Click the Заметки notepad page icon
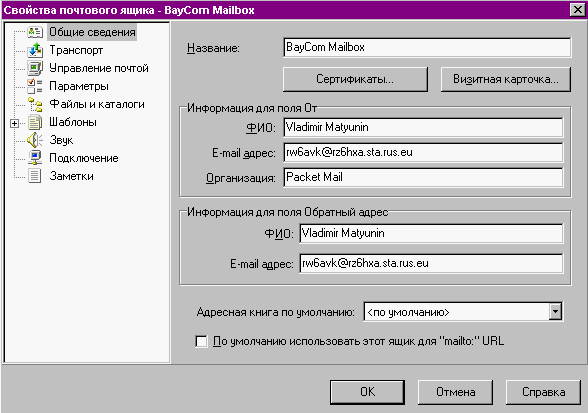588x413 pixels. click(x=35, y=176)
